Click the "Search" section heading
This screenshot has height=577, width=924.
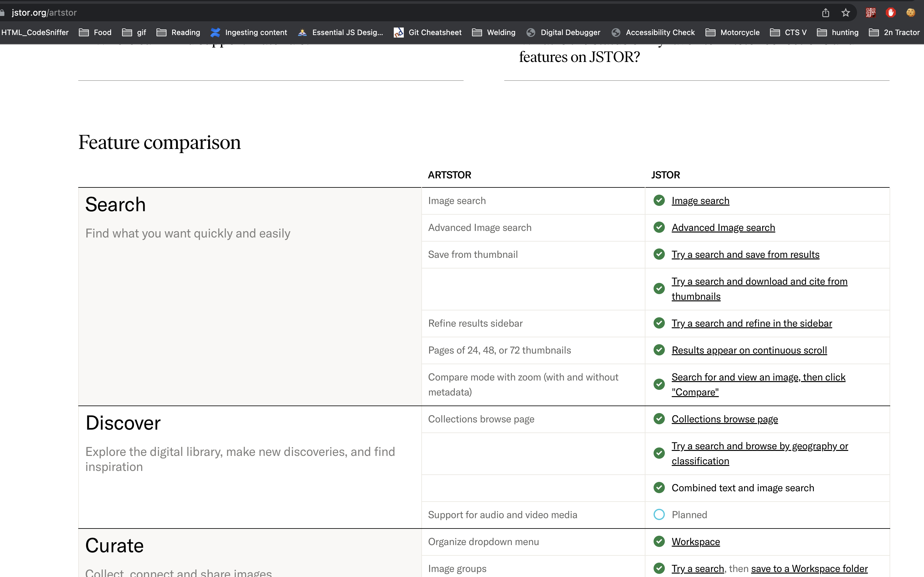click(x=115, y=205)
